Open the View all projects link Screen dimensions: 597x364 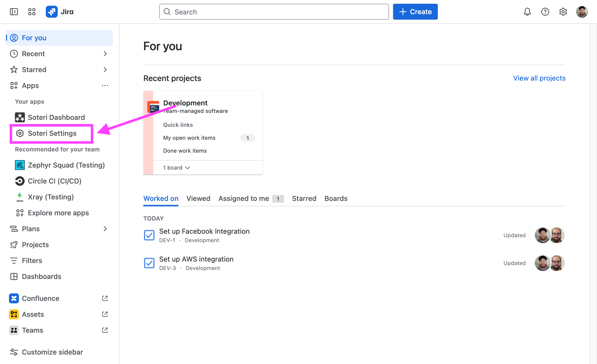[539, 78]
